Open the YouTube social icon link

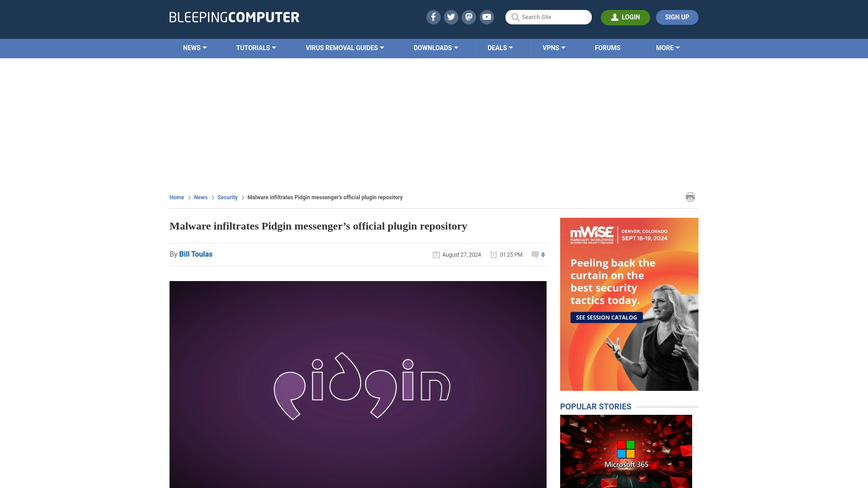[x=487, y=17]
